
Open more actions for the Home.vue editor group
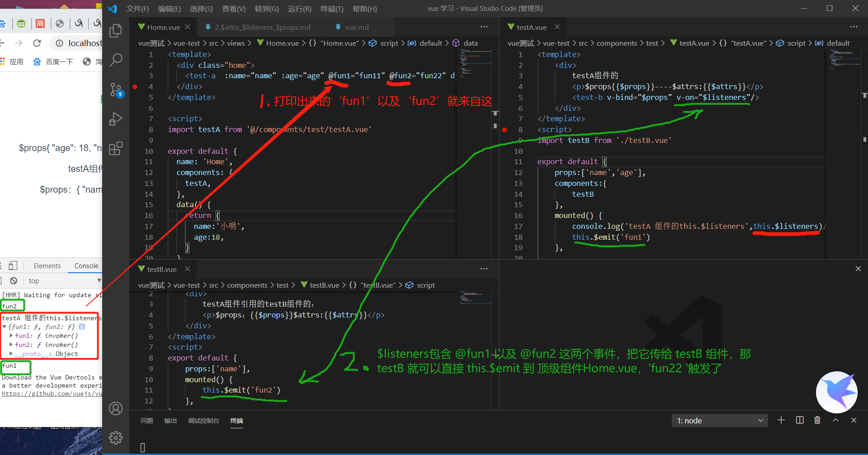point(484,27)
